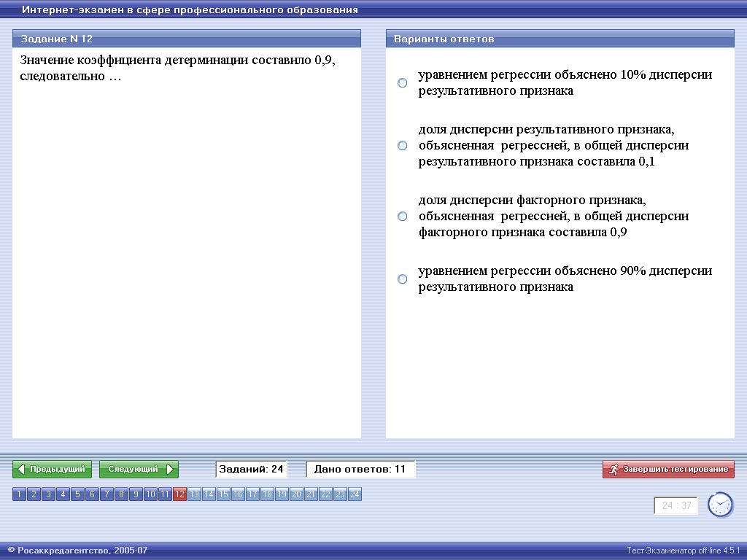
Task: Click the 'Заданий: 24' field
Action: click(251, 469)
